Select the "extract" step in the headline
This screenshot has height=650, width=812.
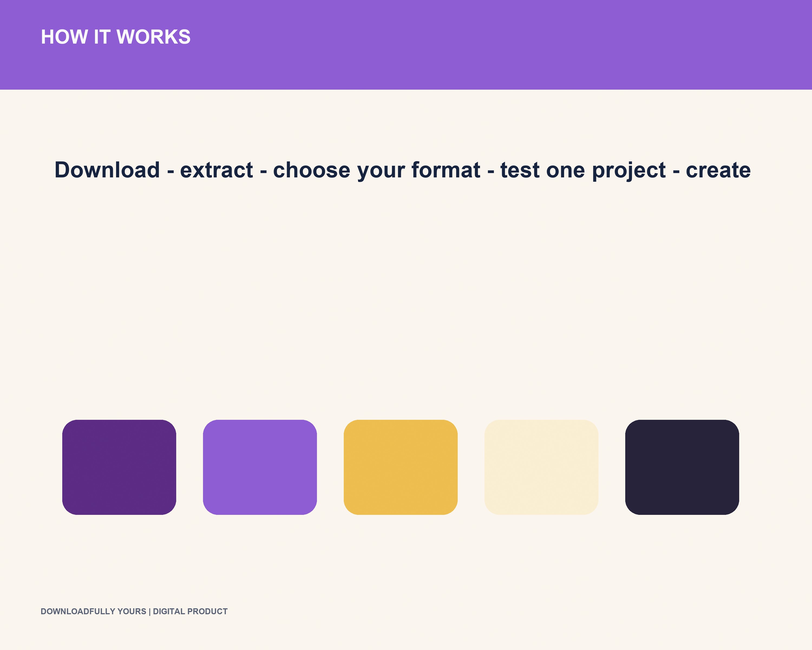pyautogui.click(x=217, y=170)
